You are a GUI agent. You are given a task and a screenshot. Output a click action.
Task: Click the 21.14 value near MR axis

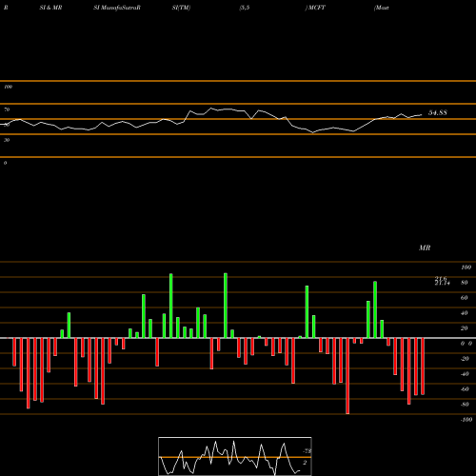[443, 283]
